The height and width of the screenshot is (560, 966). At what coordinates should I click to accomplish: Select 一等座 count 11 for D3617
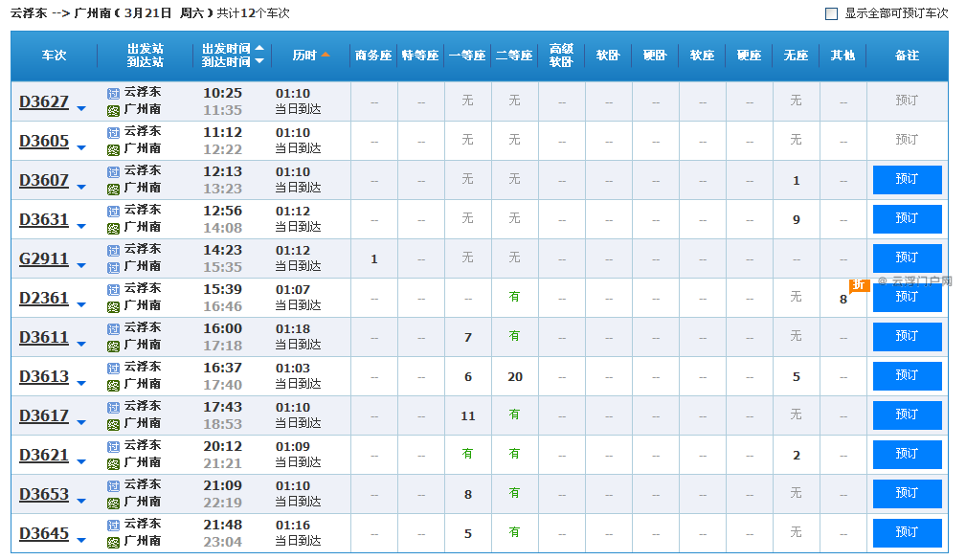[468, 416]
